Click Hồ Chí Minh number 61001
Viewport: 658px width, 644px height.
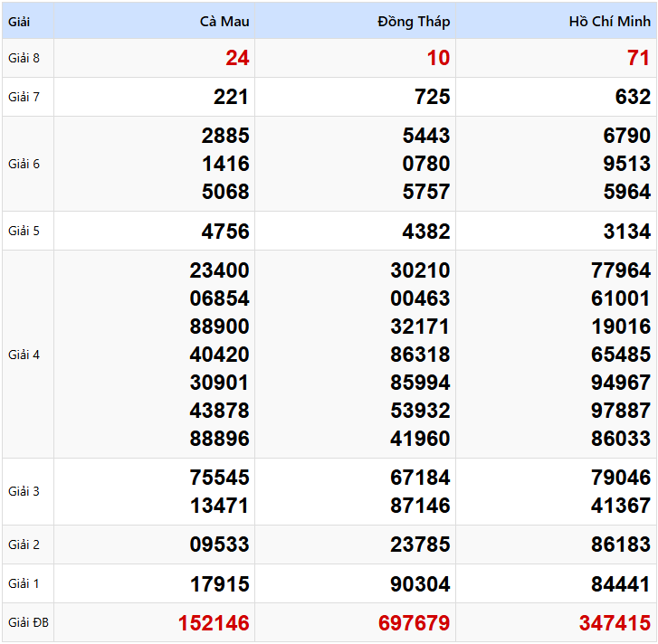[x=621, y=298]
